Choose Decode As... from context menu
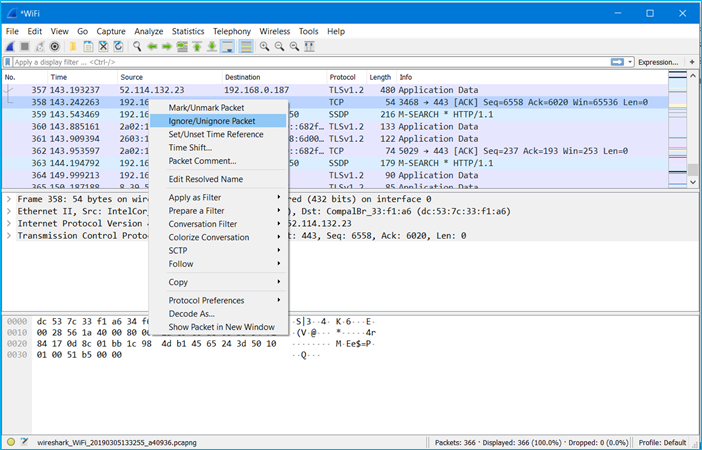Viewport: 702px width, 450px height. click(x=218, y=314)
